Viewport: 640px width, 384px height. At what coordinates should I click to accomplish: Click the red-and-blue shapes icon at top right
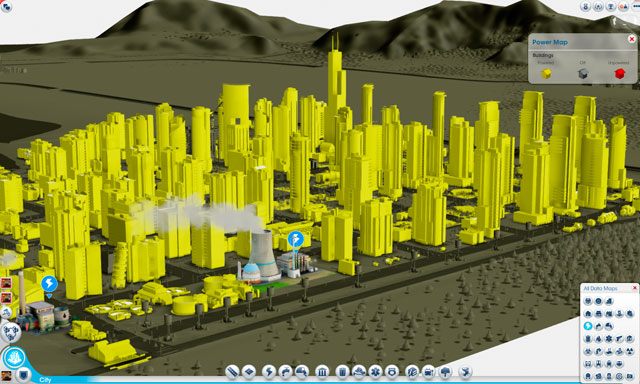[x=624, y=6]
